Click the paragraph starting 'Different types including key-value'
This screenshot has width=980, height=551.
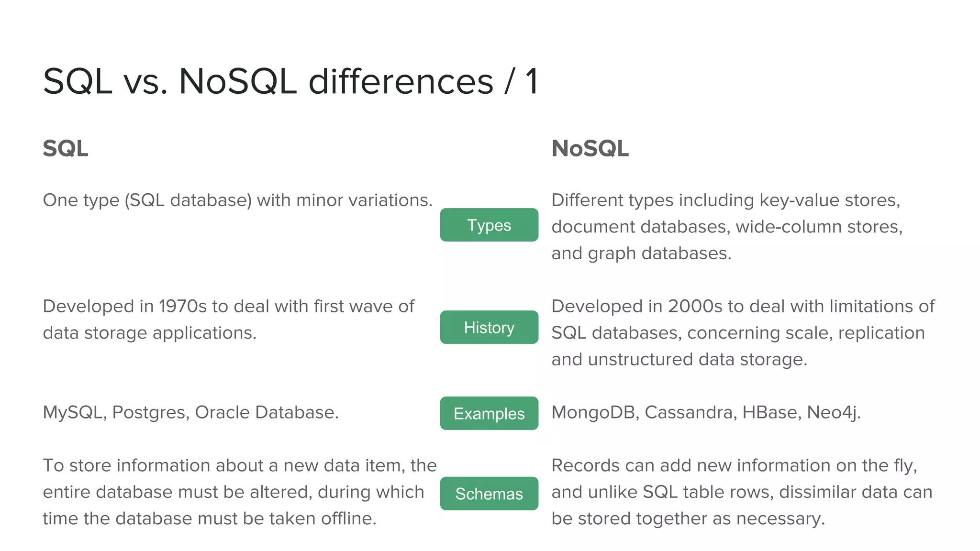click(726, 227)
